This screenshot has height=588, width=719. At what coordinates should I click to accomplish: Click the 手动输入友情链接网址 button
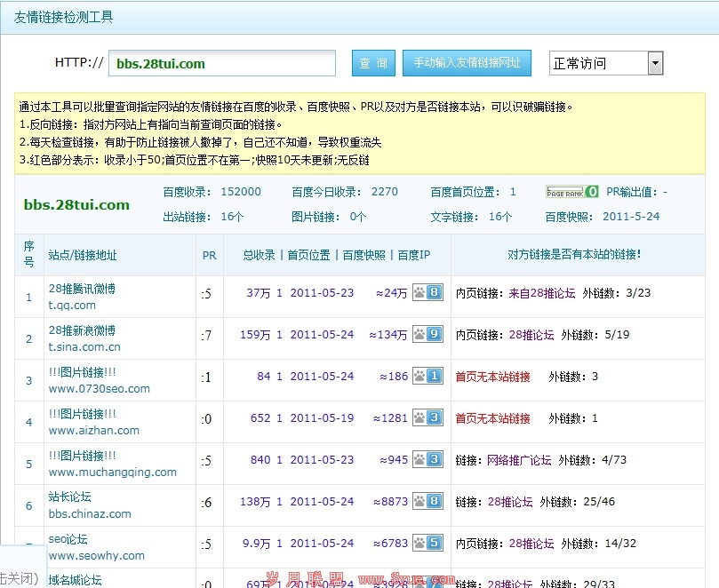pos(467,63)
